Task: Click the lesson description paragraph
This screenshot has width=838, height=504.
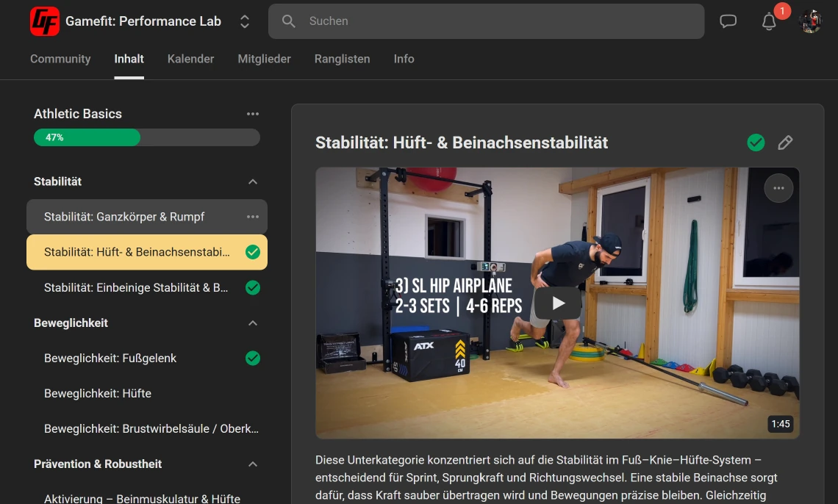Action: 546,478
